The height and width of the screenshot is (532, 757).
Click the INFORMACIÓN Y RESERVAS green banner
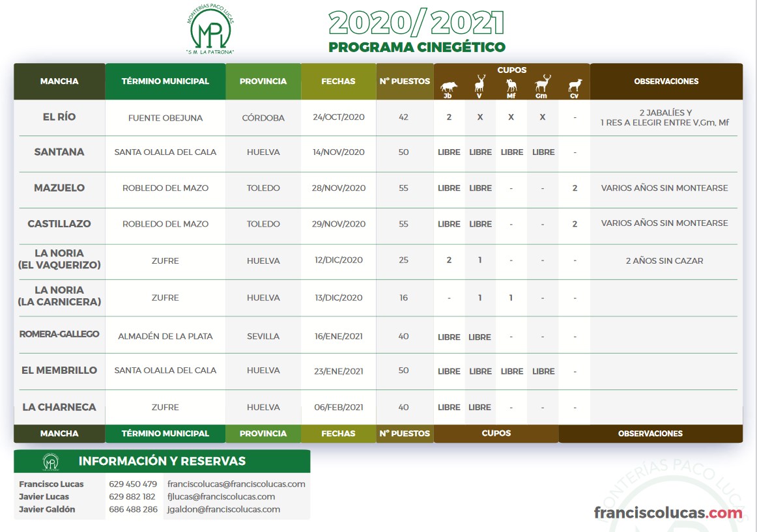(162, 461)
